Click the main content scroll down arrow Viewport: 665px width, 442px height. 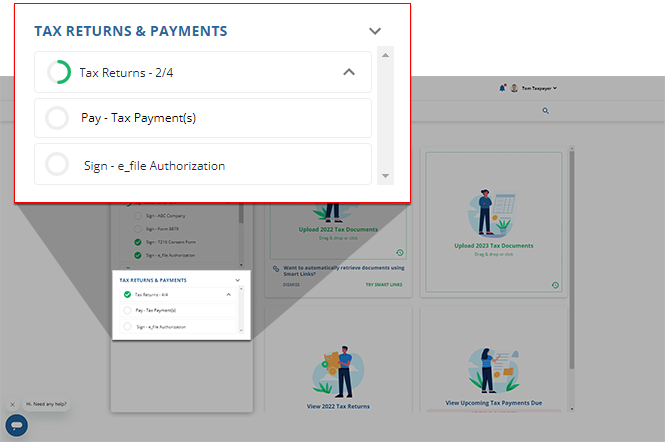pyautogui.click(x=572, y=409)
